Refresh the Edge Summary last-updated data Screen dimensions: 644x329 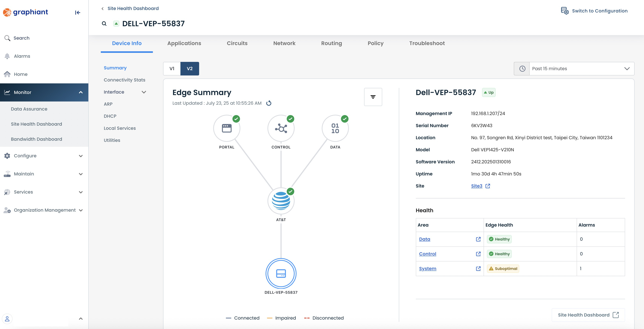[269, 103]
